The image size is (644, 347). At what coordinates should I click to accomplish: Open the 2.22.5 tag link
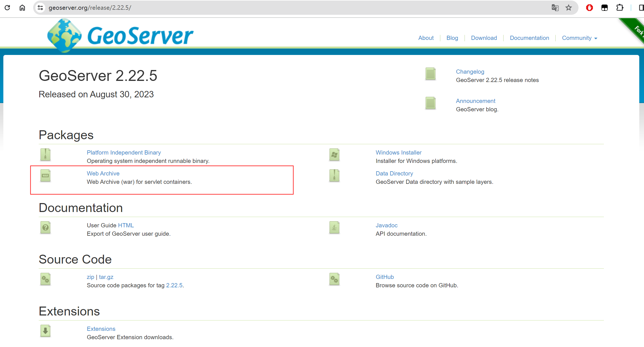pyautogui.click(x=174, y=285)
